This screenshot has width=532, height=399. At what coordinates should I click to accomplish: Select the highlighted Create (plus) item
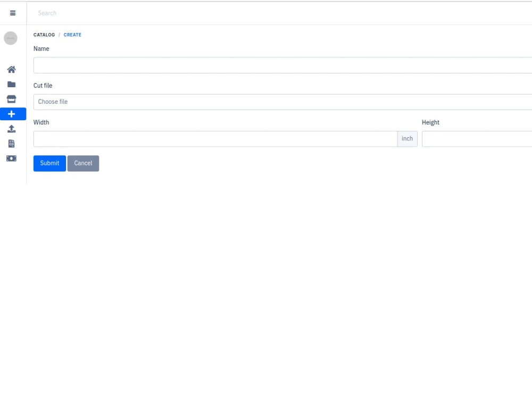click(11, 113)
